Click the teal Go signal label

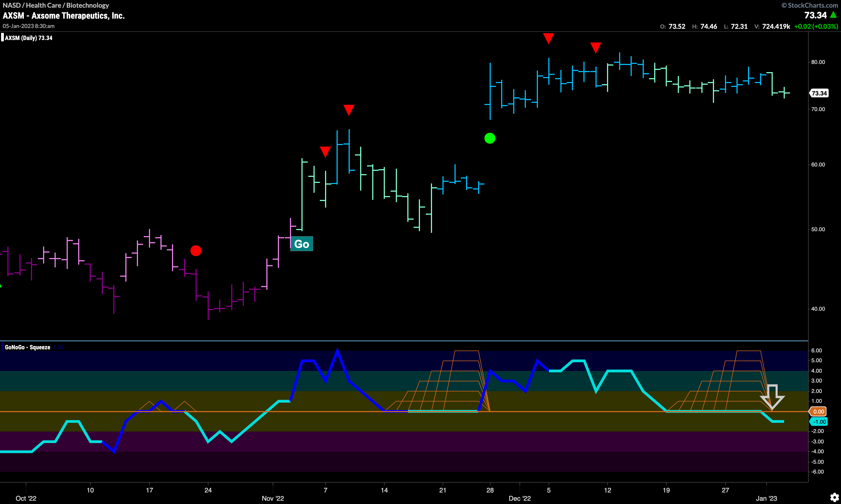point(302,244)
